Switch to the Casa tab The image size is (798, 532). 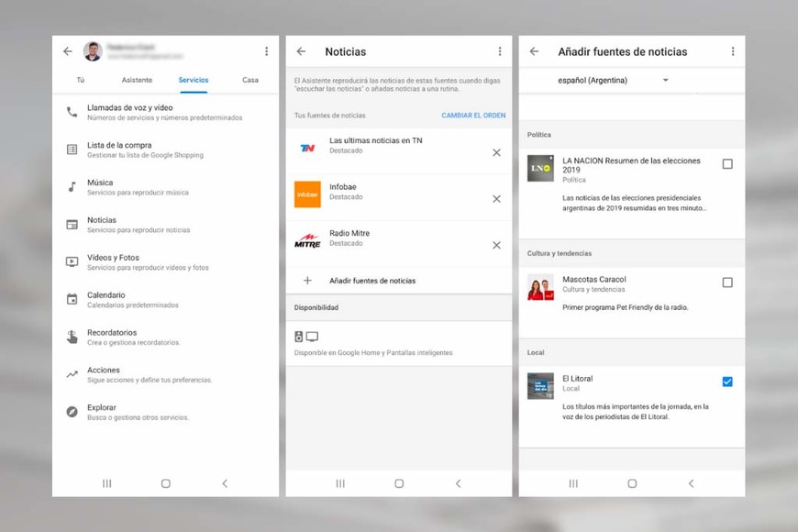pyautogui.click(x=249, y=81)
